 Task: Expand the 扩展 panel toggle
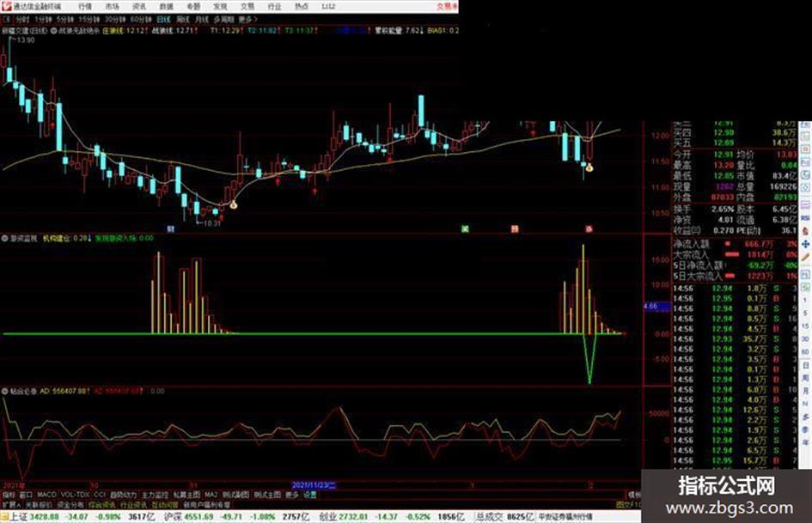10,504
